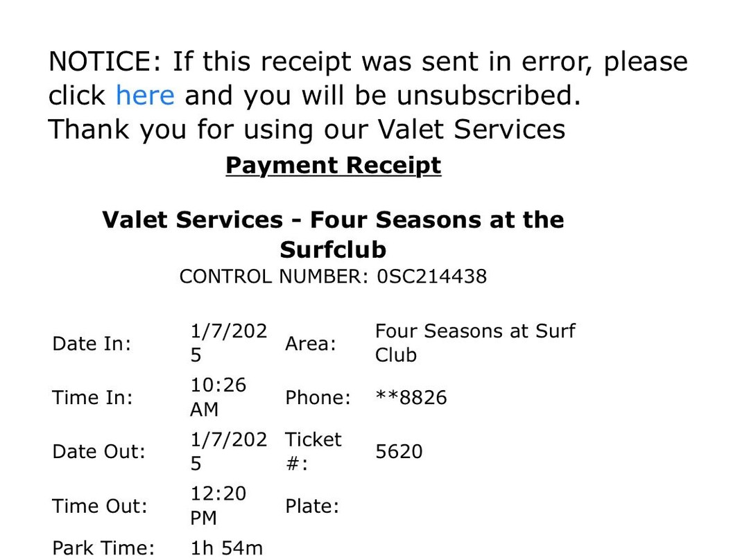Click the control number 0SC214438
The image size is (749, 560).
click(431, 277)
